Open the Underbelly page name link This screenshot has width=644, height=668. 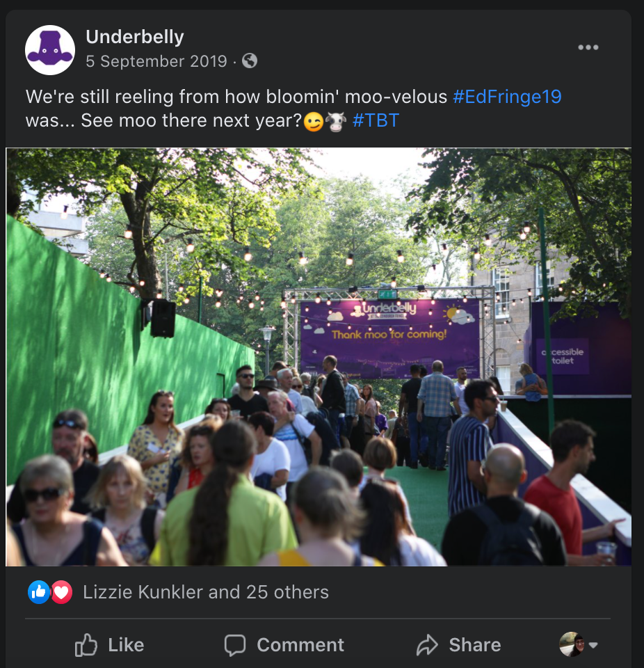point(135,37)
